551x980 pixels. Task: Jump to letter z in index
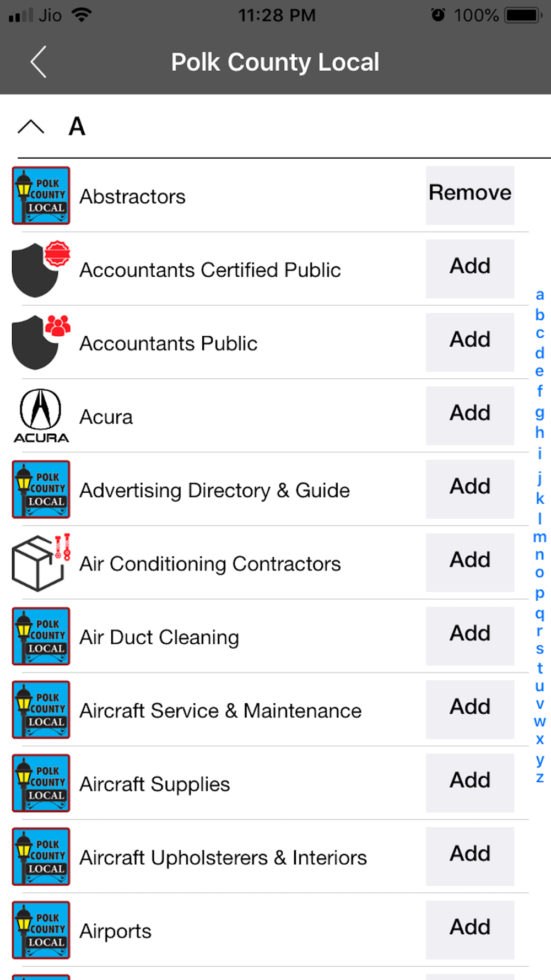click(x=539, y=778)
